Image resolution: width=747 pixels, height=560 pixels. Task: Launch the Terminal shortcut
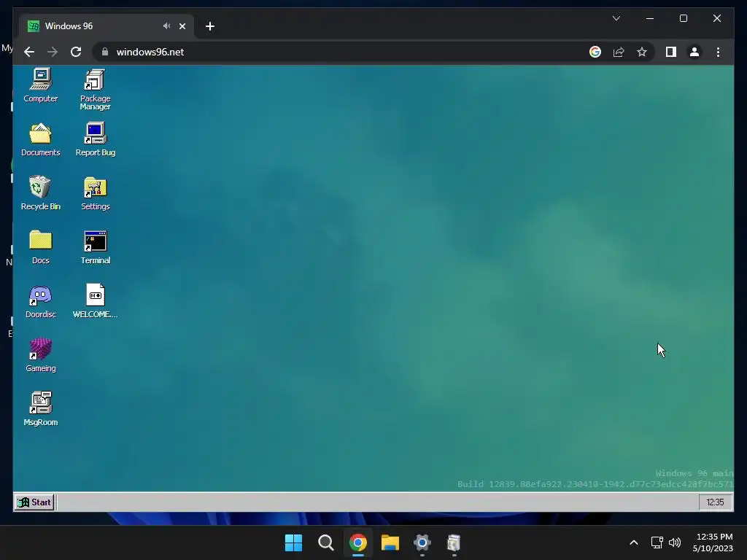click(x=96, y=248)
